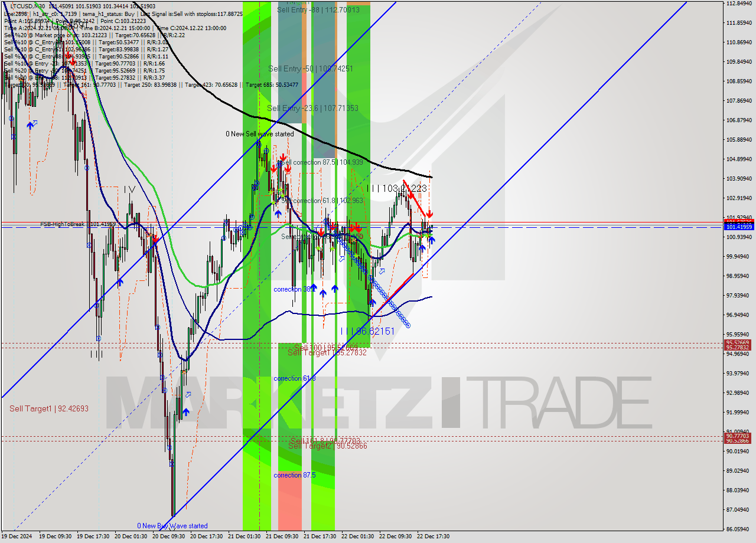Click the LTCUSD,M30 symbol title
756x543 pixels.
coord(28,6)
